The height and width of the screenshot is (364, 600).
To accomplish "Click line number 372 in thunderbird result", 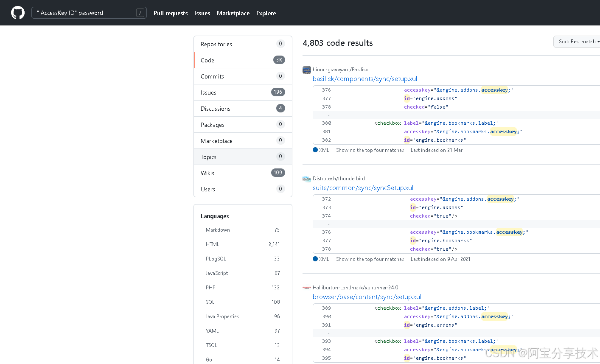I will pyautogui.click(x=326, y=199).
